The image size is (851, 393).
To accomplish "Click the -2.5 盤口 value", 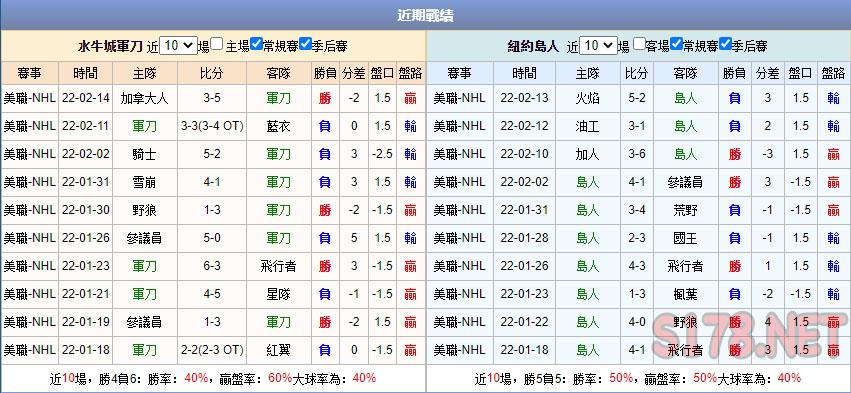I will coord(382,154).
